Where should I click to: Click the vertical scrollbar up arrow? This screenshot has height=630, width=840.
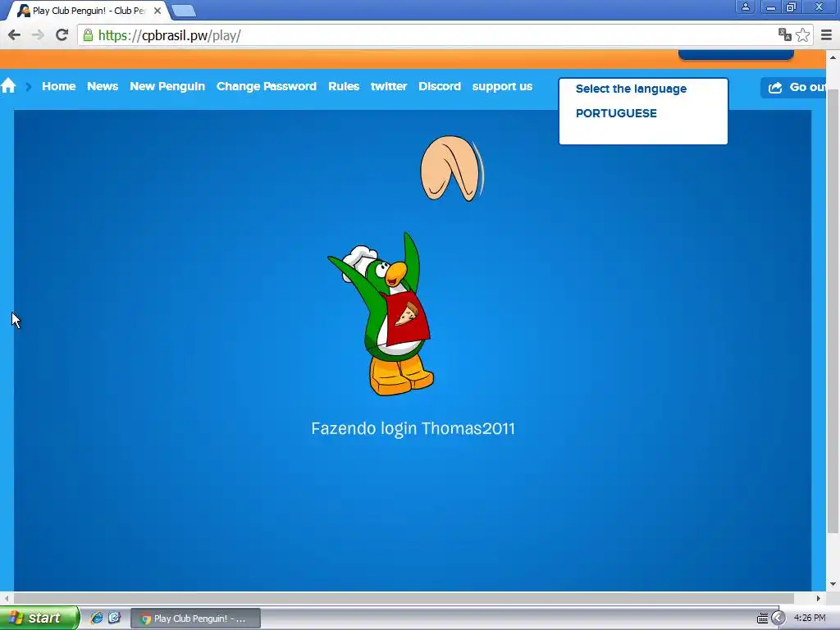[x=833, y=57]
